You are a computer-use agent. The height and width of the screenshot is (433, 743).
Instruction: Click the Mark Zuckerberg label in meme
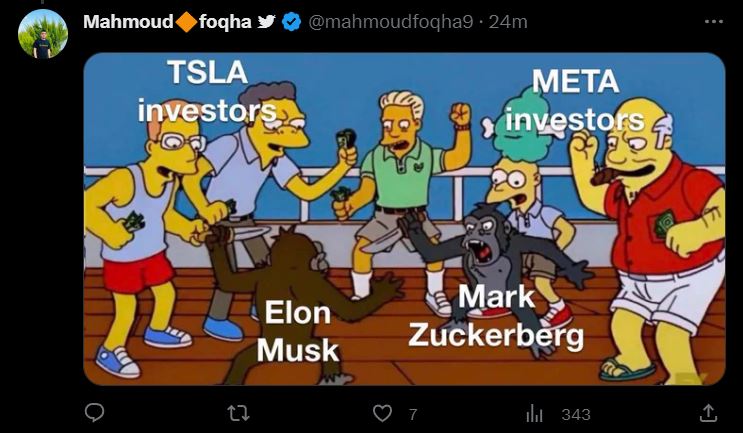pyautogui.click(x=496, y=316)
